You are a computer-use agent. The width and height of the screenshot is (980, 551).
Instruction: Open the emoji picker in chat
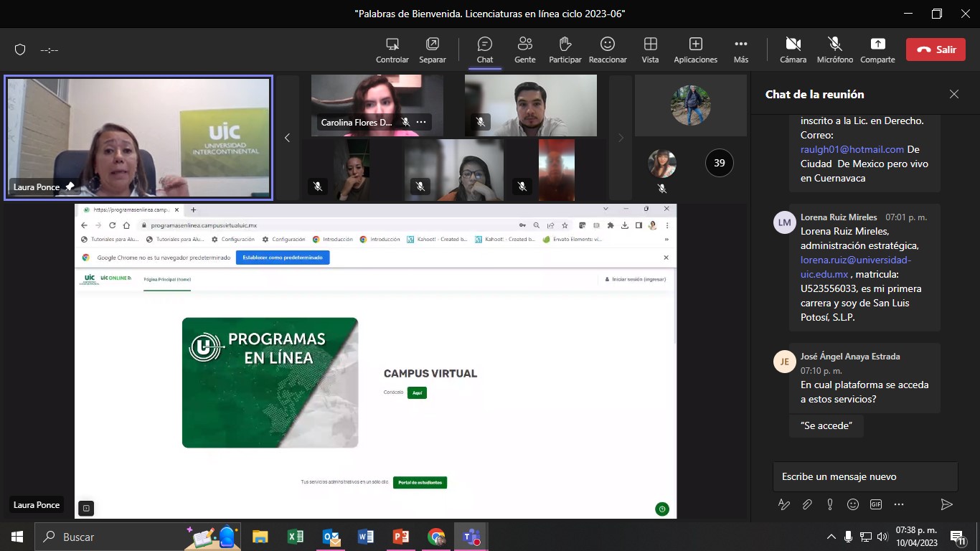tap(853, 504)
